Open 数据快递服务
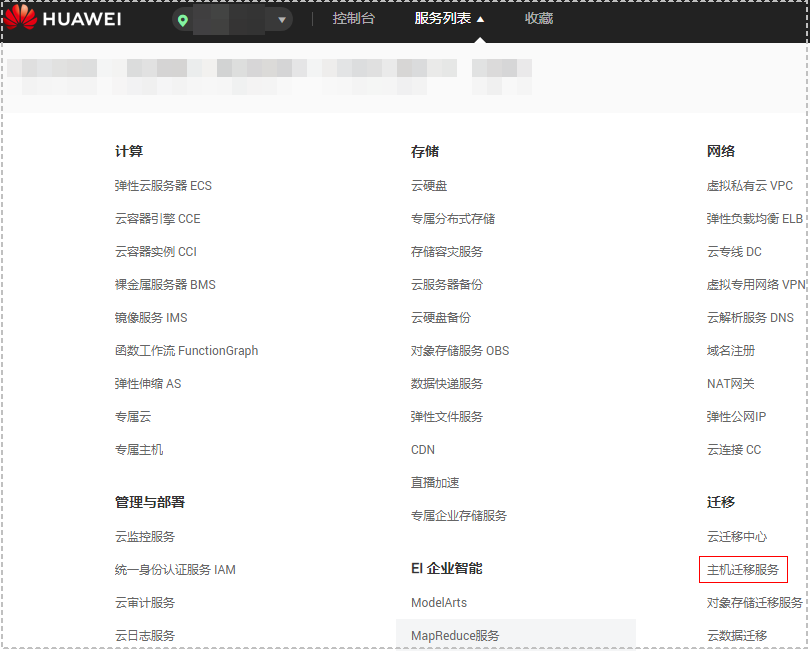 point(447,384)
